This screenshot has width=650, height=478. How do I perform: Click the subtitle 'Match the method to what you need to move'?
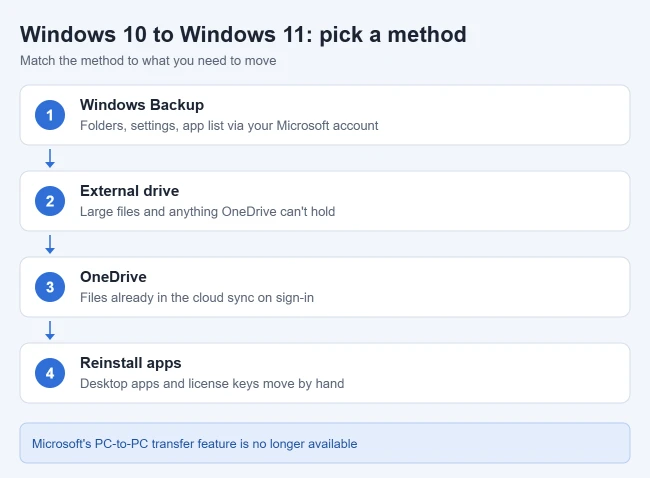coord(148,61)
